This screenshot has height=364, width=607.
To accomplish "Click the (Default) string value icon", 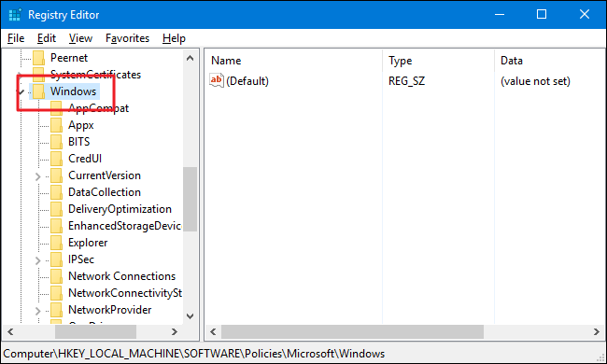I will tap(217, 80).
